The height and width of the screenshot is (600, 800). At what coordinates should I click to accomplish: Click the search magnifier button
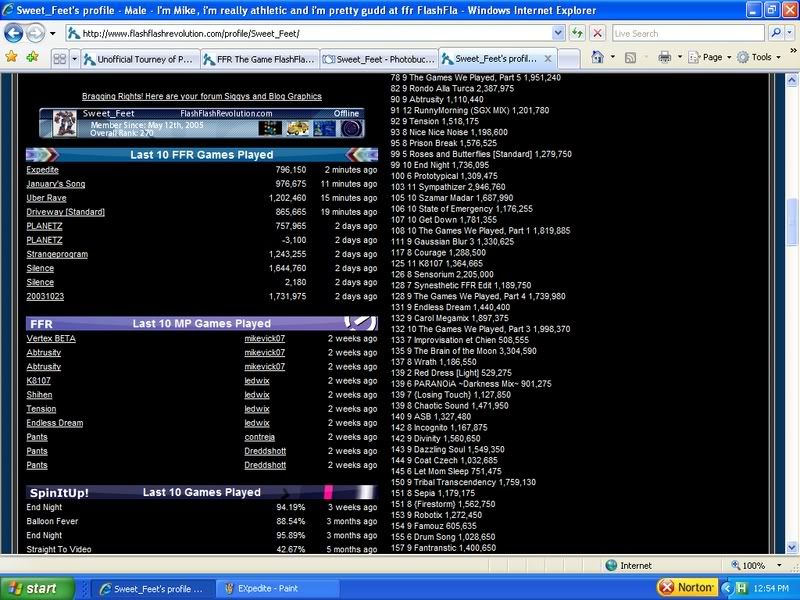pos(777,33)
